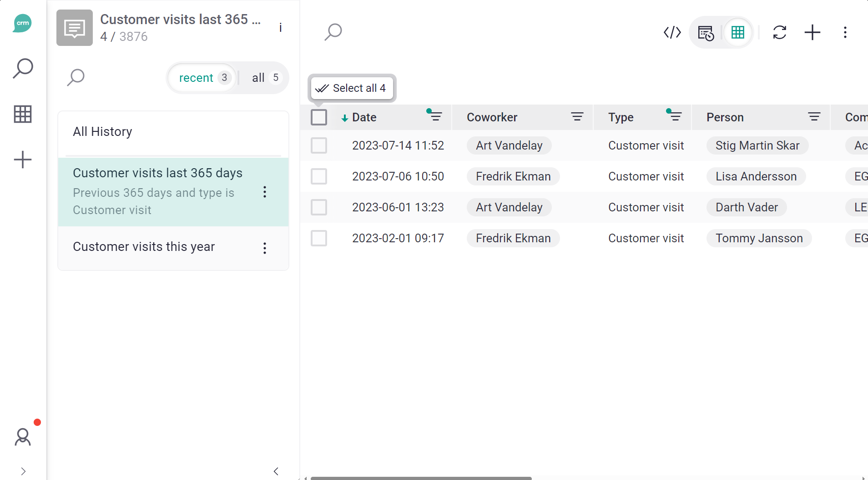Open the All History filter
Screen dimensions: 868x480
(103, 132)
